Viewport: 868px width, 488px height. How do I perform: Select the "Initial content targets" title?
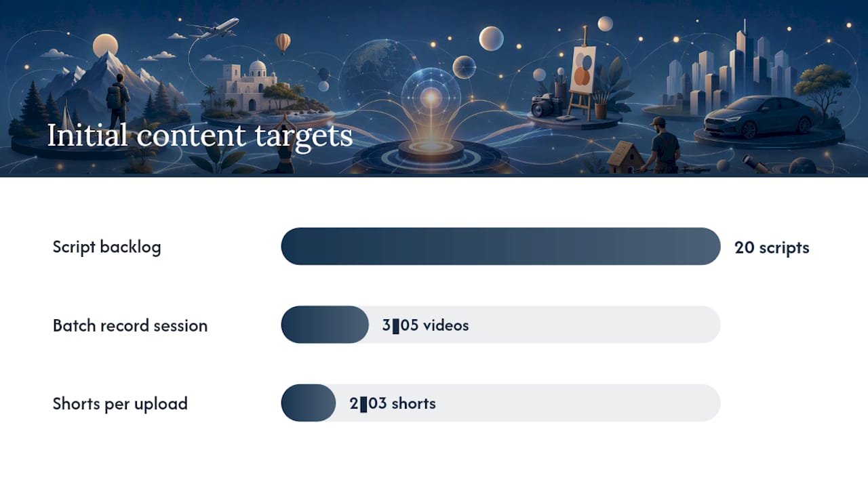(x=200, y=136)
